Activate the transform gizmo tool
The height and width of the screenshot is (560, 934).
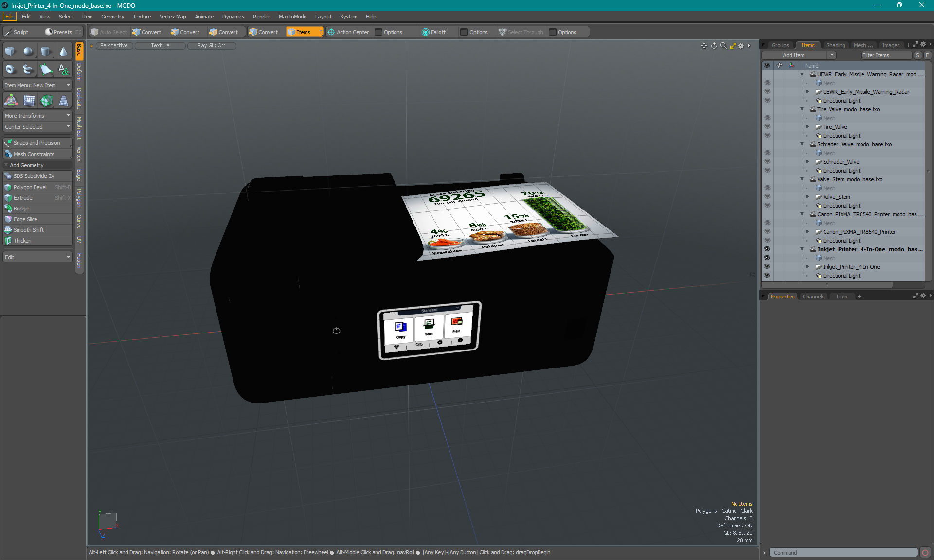pos(11,101)
